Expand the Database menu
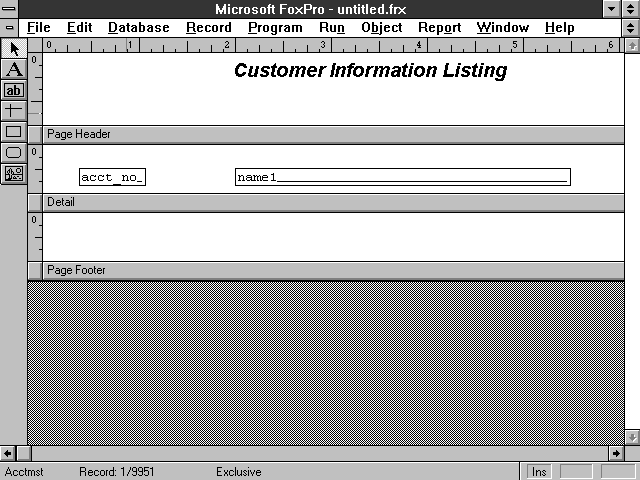The image size is (640, 480). 138,28
